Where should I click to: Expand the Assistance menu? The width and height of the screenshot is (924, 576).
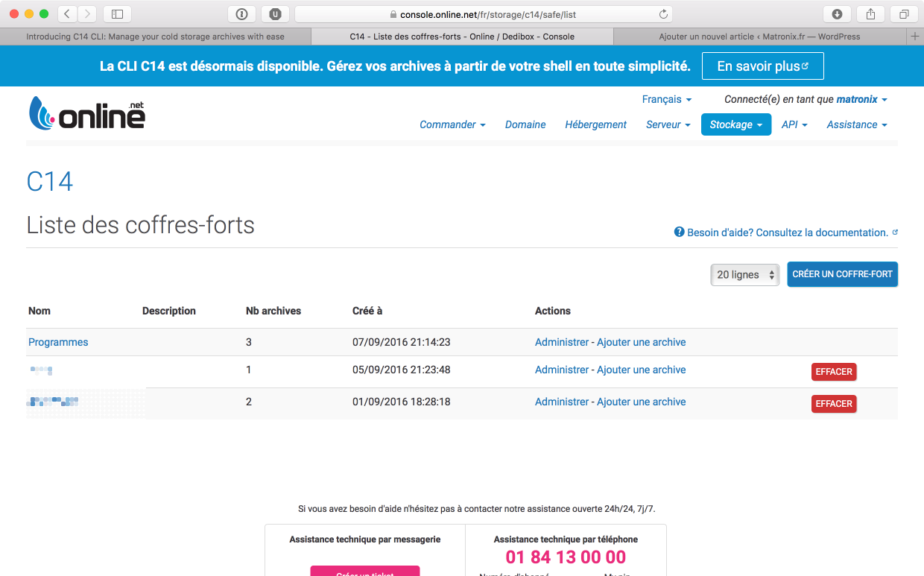pos(857,124)
